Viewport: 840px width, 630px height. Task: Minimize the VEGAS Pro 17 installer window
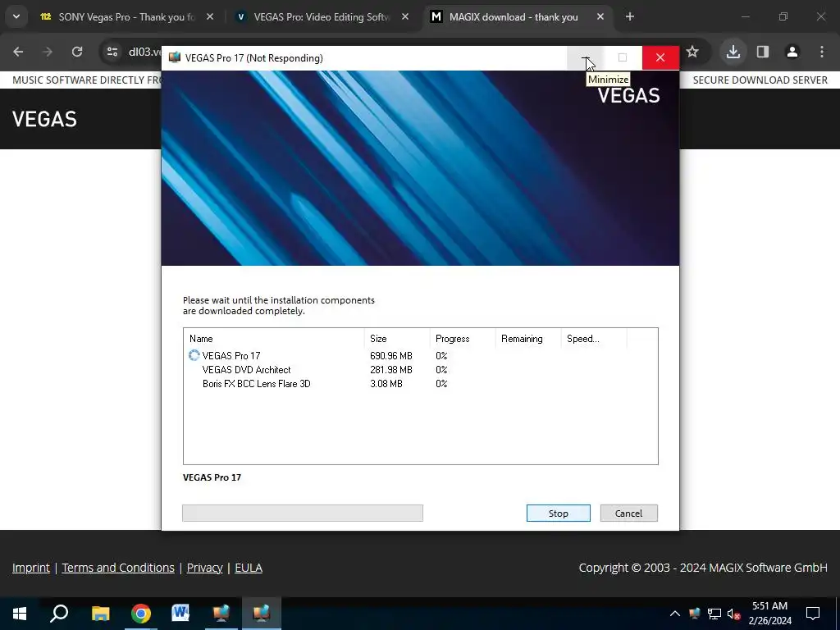coord(586,58)
